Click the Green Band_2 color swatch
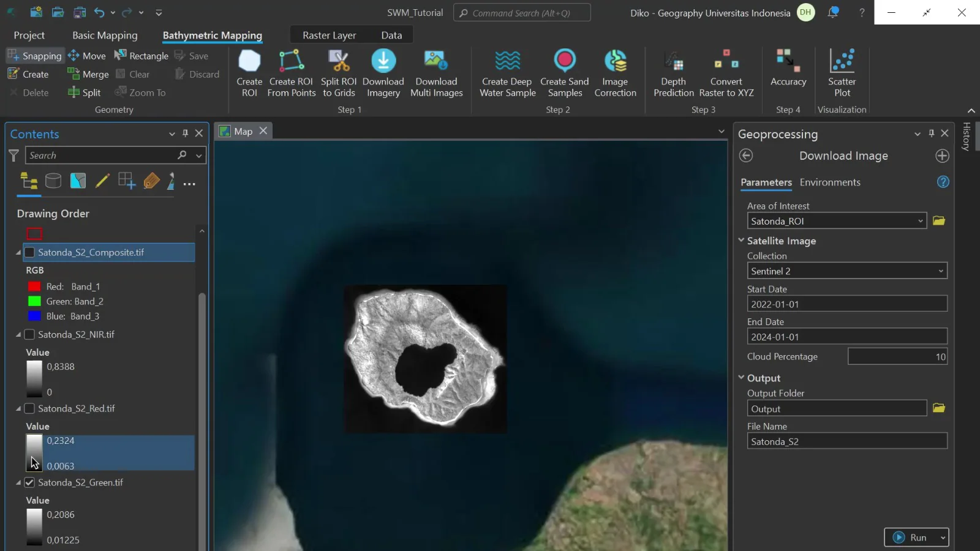 [34, 301]
